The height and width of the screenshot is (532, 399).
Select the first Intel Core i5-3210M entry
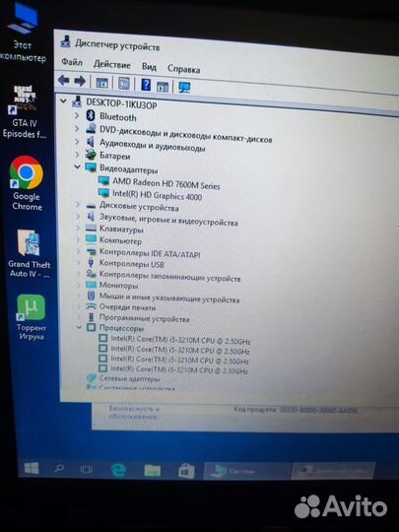pos(180,339)
